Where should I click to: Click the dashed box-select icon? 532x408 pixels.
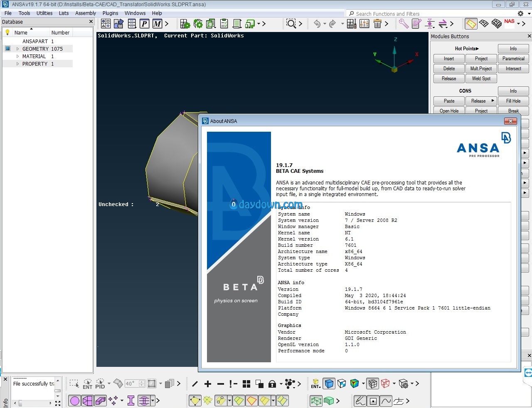click(74, 384)
